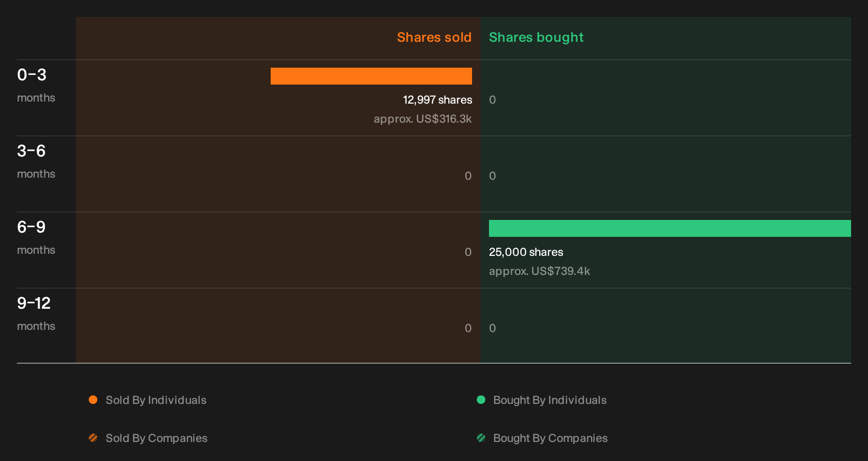The height and width of the screenshot is (461, 868).
Task: Click the shares bought zero in 3-6 months row
Action: point(492,176)
